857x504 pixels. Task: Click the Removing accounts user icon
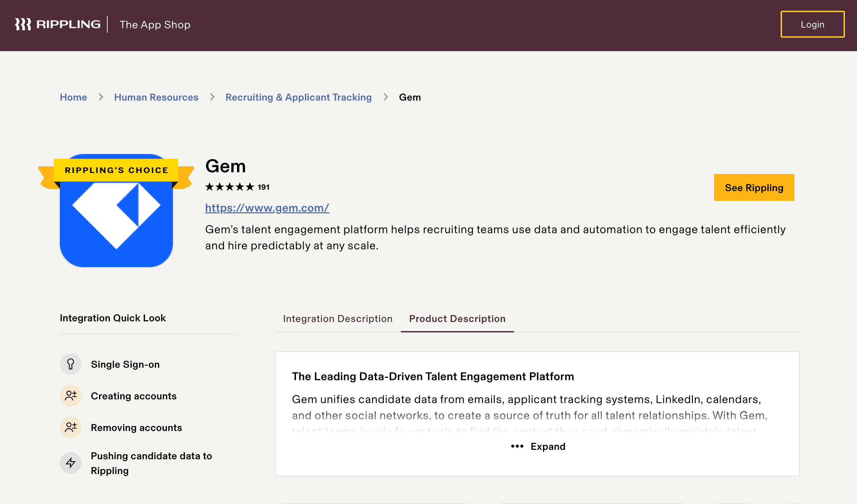70,428
